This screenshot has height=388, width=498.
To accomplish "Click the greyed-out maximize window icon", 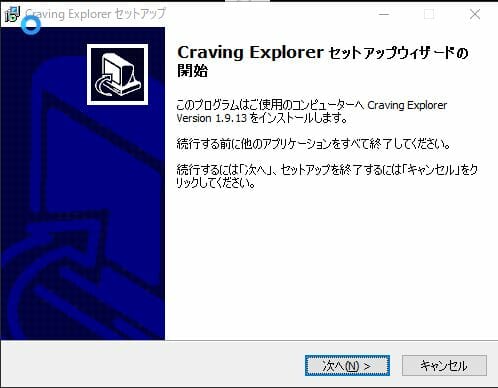I will coord(429,14).
